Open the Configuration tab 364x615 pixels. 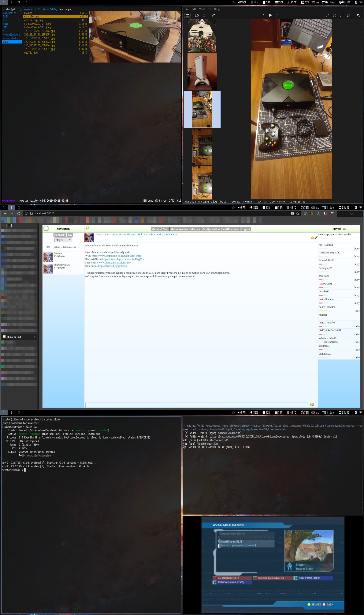211,229
